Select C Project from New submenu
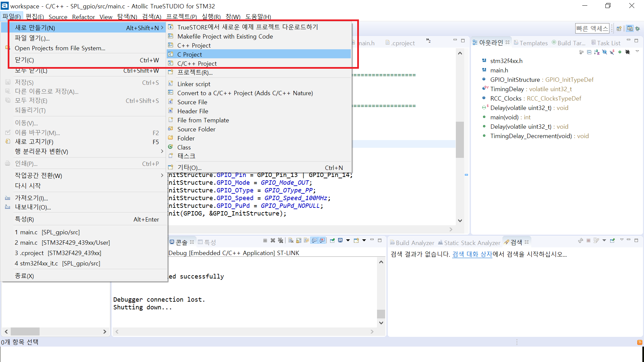644x362 pixels. pyautogui.click(x=190, y=54)
